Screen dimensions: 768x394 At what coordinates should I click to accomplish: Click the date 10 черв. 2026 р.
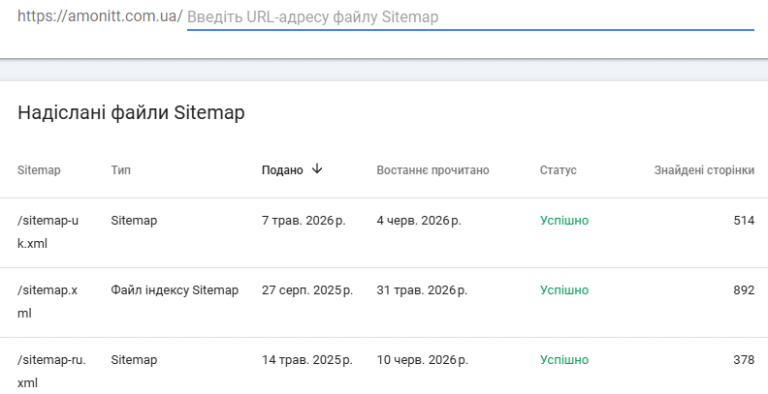(422, 360)
